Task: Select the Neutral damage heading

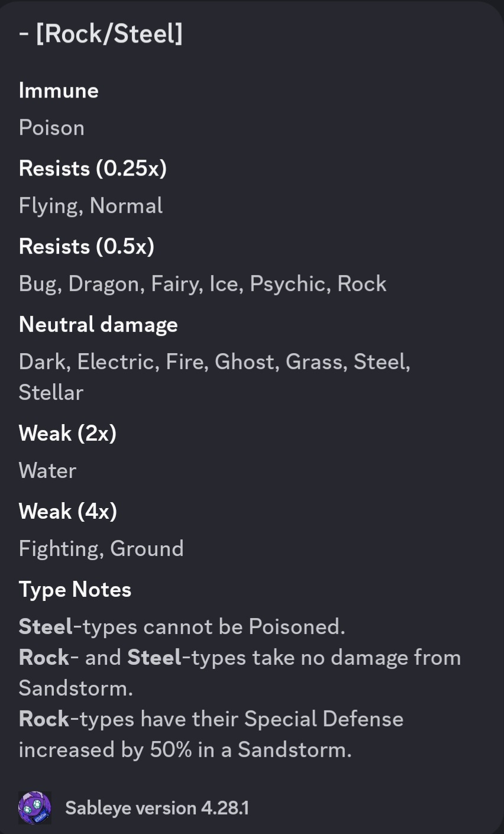Action: click(x=98, y=325)
